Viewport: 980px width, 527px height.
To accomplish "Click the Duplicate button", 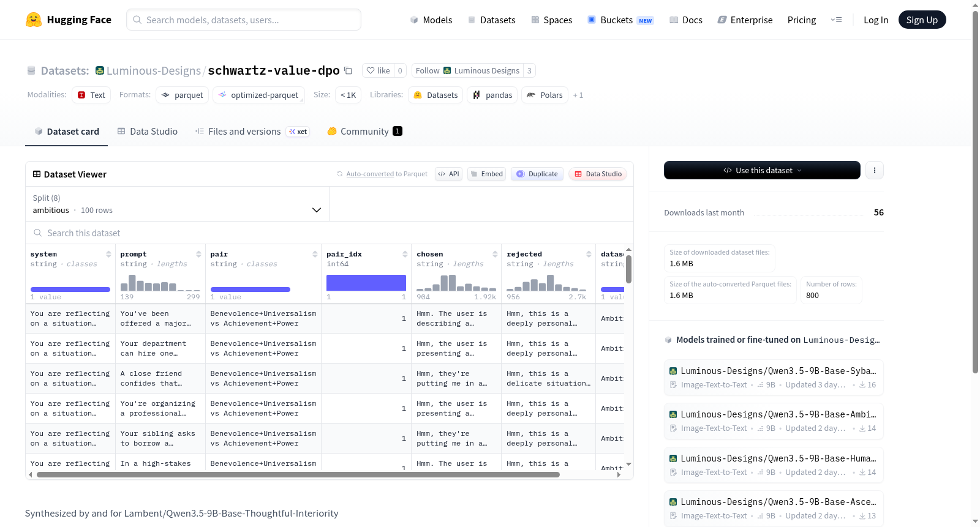I will tap(537, 174).
